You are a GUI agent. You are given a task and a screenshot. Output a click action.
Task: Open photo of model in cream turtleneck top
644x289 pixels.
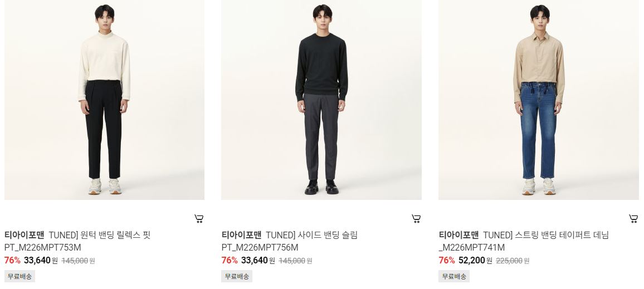pyautogui.click(x=104, y=100)
